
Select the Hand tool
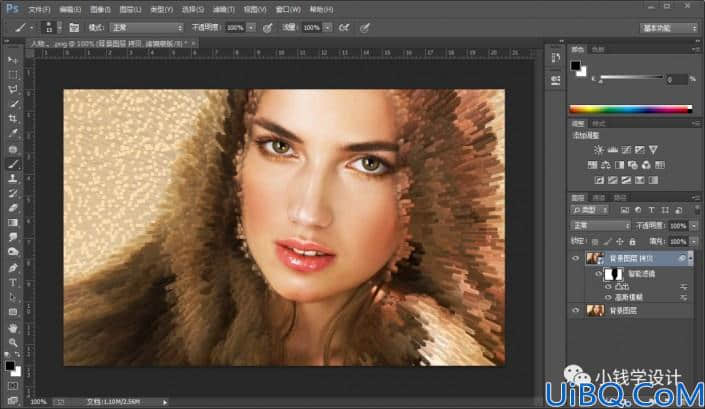click(x=13, y=328)
